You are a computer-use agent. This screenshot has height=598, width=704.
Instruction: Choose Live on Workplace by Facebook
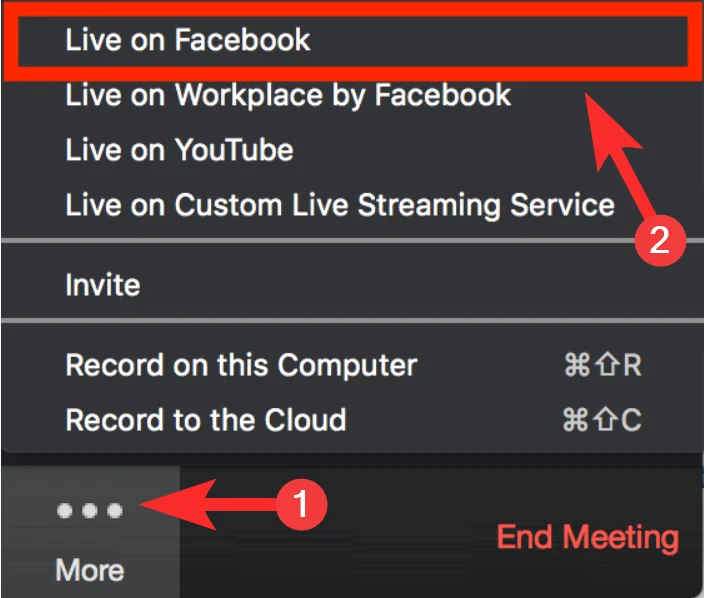point(288,96)
